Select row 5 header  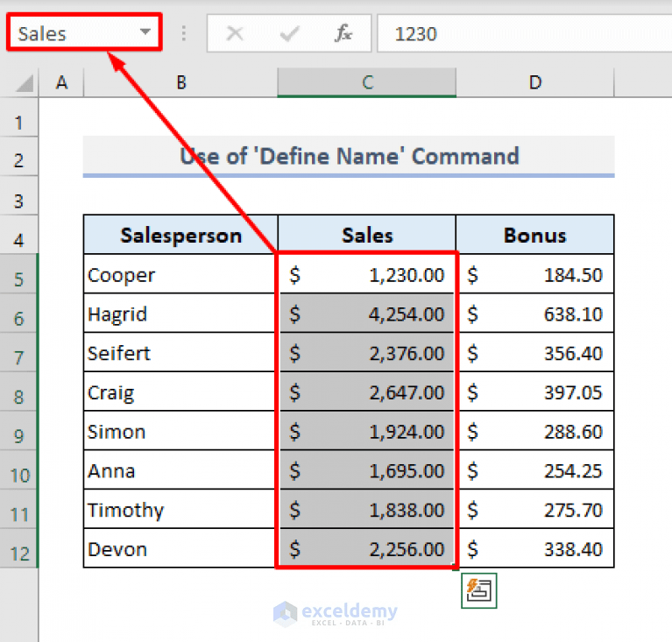[x=19, y=274]
